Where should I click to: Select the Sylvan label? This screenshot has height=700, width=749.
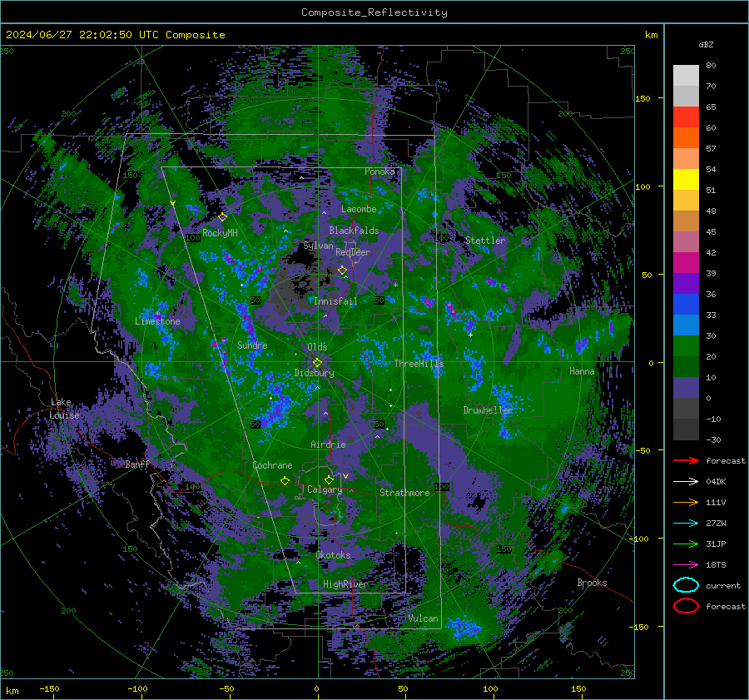pyautogui.click(x=318, y=246)
